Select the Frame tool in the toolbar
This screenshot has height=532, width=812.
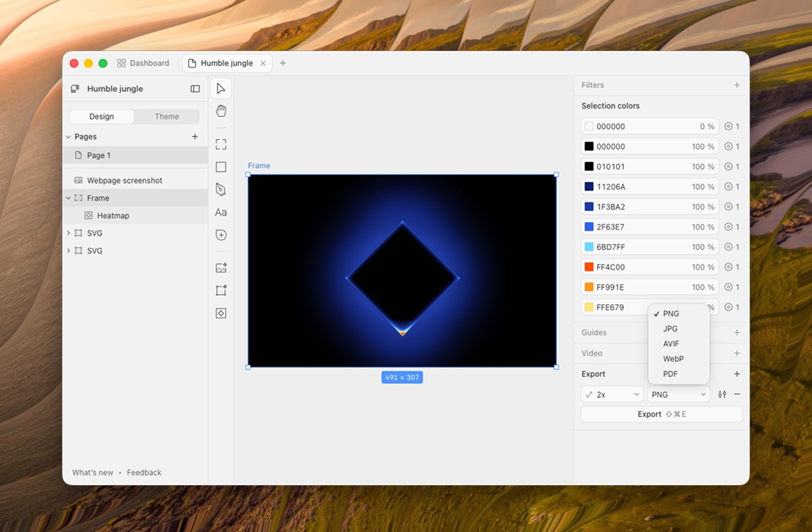(x=221, y=145)
